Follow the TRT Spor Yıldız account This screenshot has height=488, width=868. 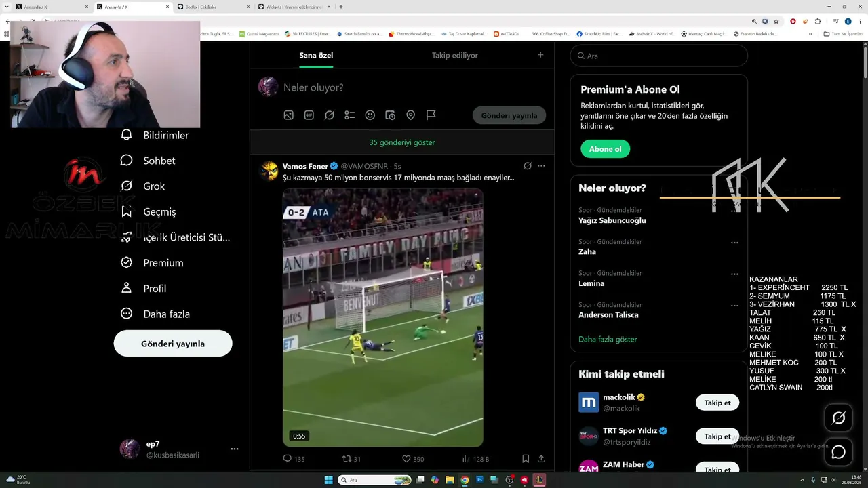[x=717, y=436]
